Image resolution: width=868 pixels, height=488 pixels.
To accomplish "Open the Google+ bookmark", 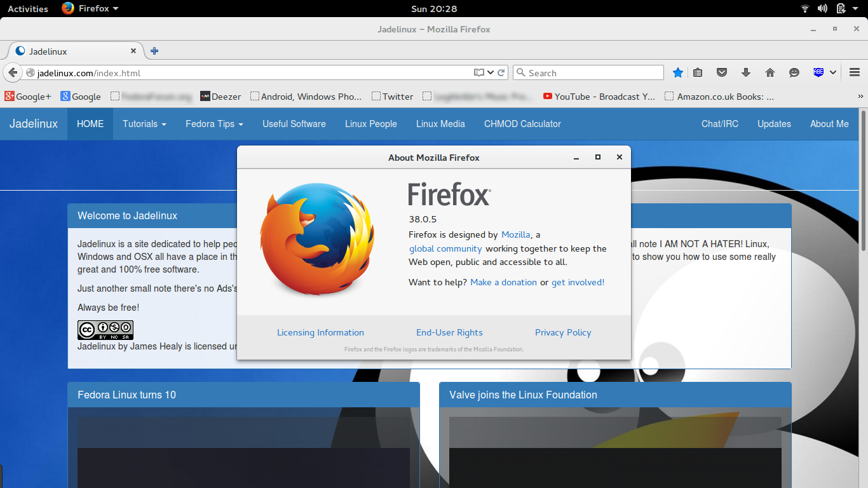I will tap(28, 97).
